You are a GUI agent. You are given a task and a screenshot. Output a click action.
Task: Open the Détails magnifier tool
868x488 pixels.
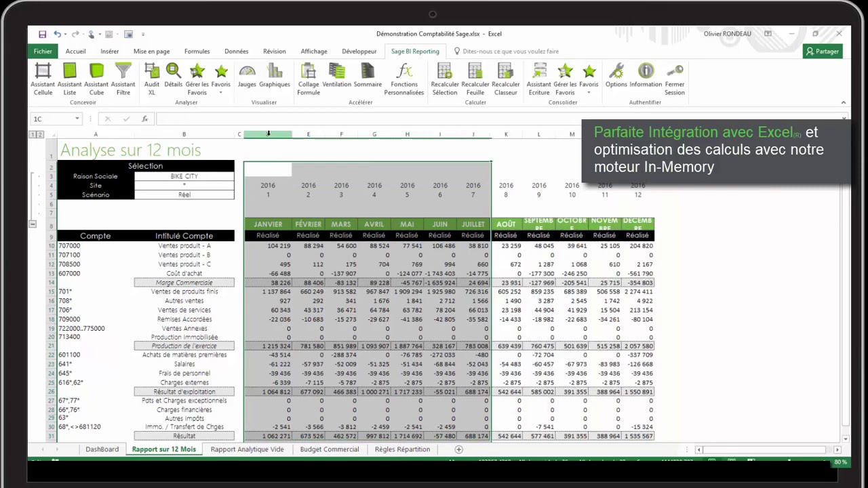click(173, 75)
